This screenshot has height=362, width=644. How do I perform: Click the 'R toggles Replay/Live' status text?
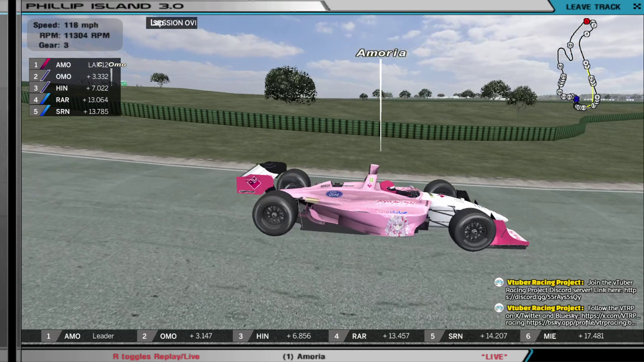pyautogui.click(x=156, y=357)
